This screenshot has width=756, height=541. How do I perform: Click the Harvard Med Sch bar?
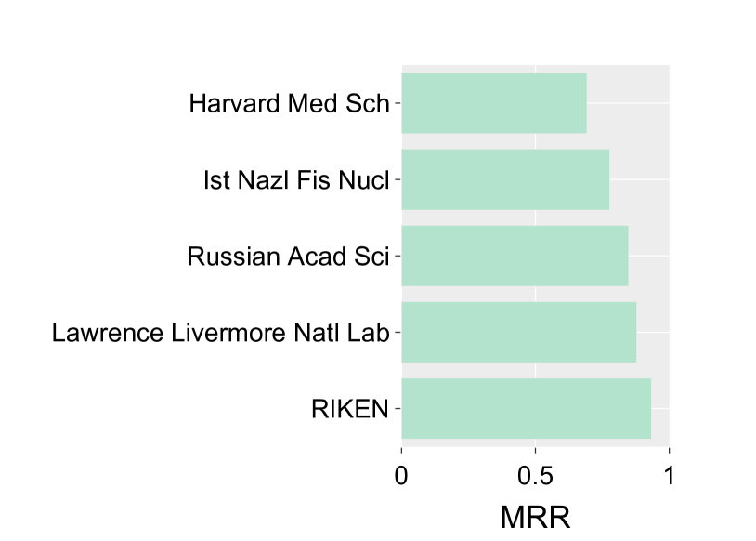click(493, 103)
